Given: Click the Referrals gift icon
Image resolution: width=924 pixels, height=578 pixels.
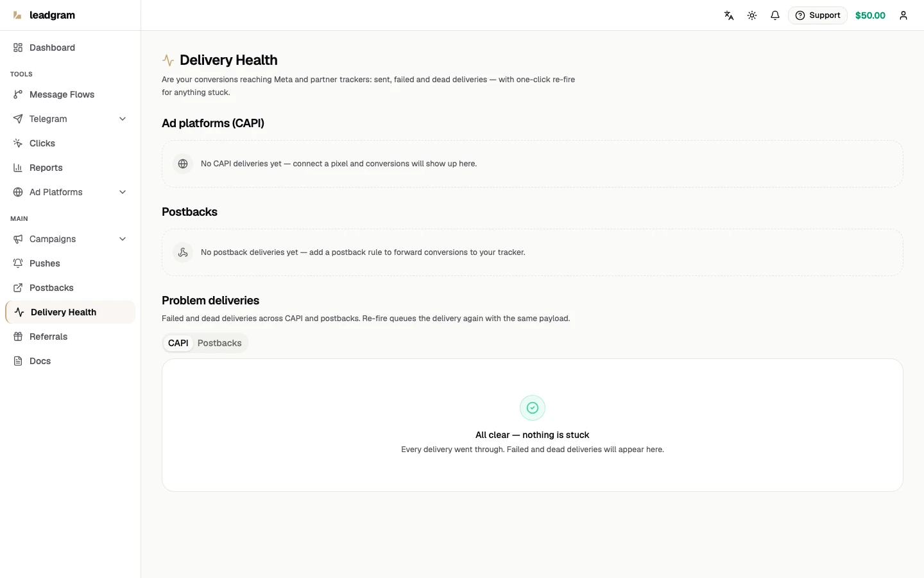Looking at the screenshot, I should point(18,337).
